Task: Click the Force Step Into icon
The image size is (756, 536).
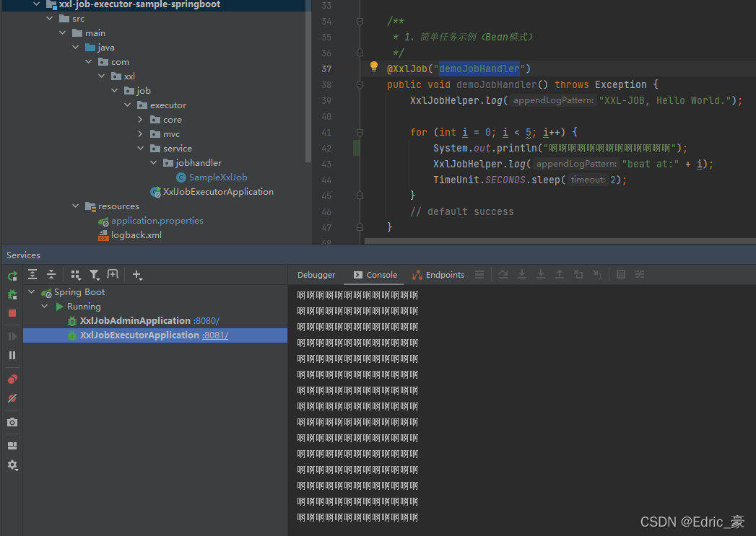Action: coord(541,275)
